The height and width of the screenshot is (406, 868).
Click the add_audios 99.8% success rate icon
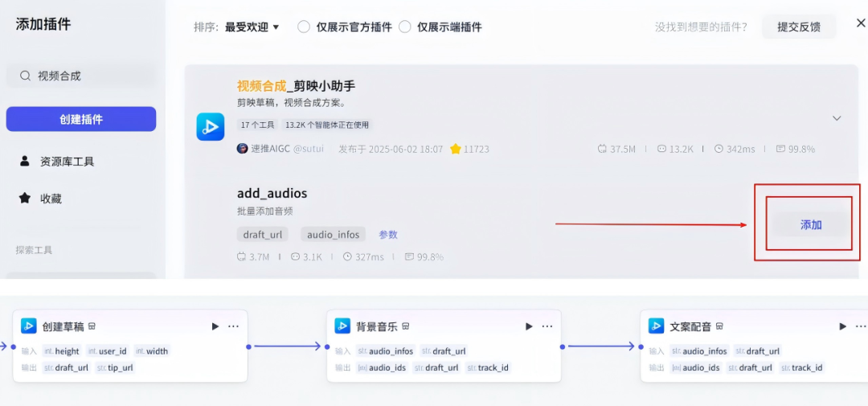pos(409,256)
